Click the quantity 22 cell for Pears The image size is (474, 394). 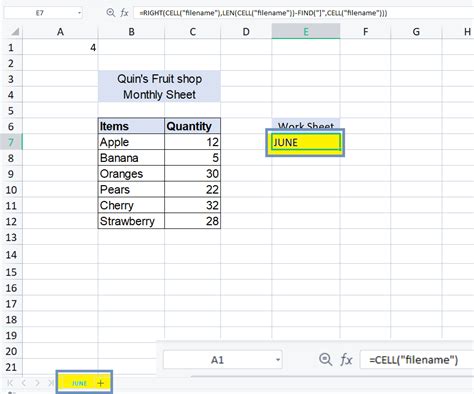click(x=192, y=189)
